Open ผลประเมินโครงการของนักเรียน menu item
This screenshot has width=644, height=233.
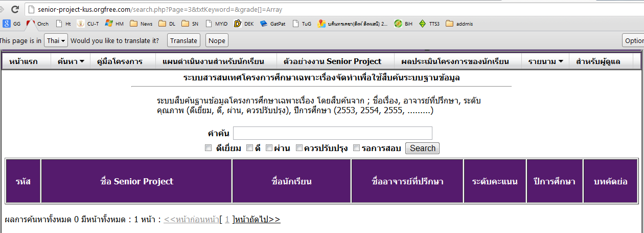click(x=455, y=61)
